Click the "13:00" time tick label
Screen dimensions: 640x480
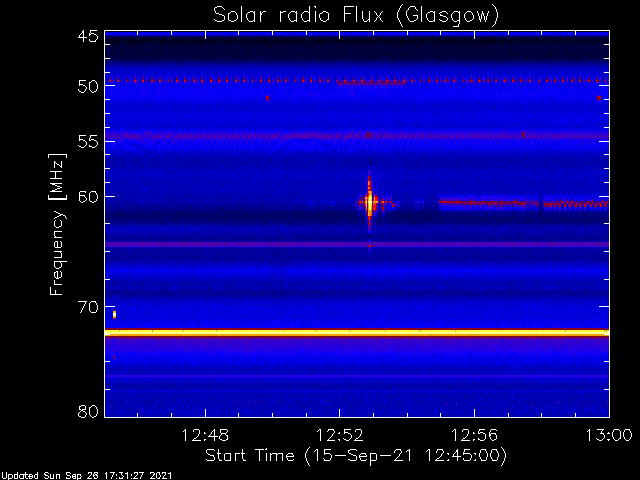pyautogui.click(x=609, y=435)
